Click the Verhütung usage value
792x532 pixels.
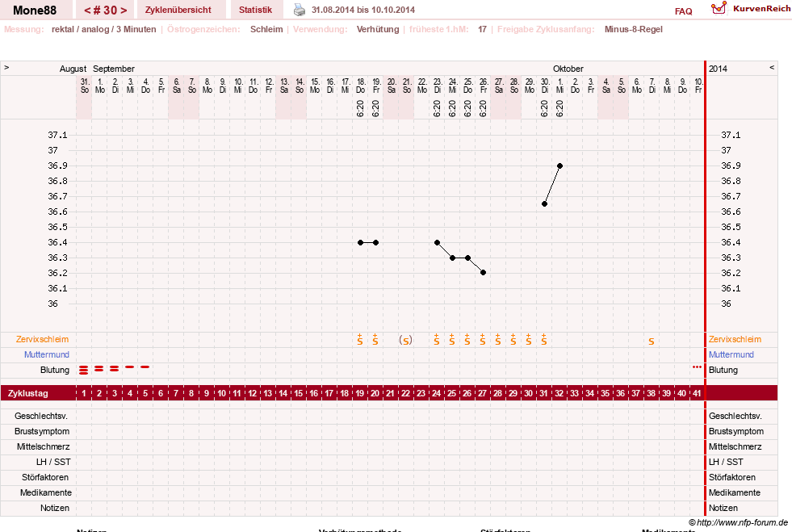378,29
